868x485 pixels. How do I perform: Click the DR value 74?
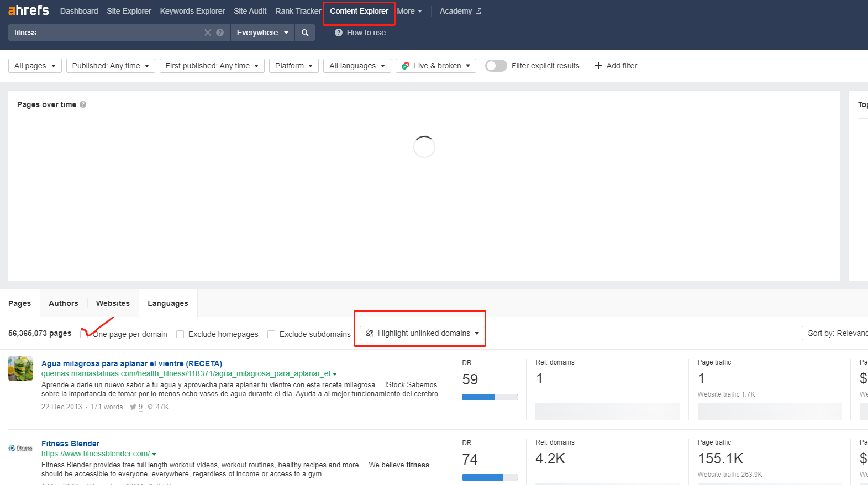click(x=470, y=460)
